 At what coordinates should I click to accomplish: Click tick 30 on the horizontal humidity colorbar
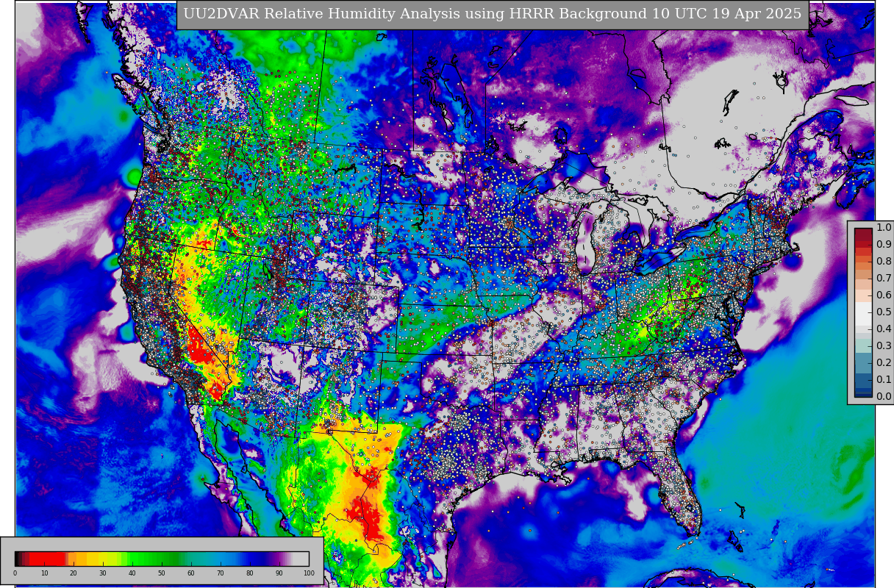[103, 573]
